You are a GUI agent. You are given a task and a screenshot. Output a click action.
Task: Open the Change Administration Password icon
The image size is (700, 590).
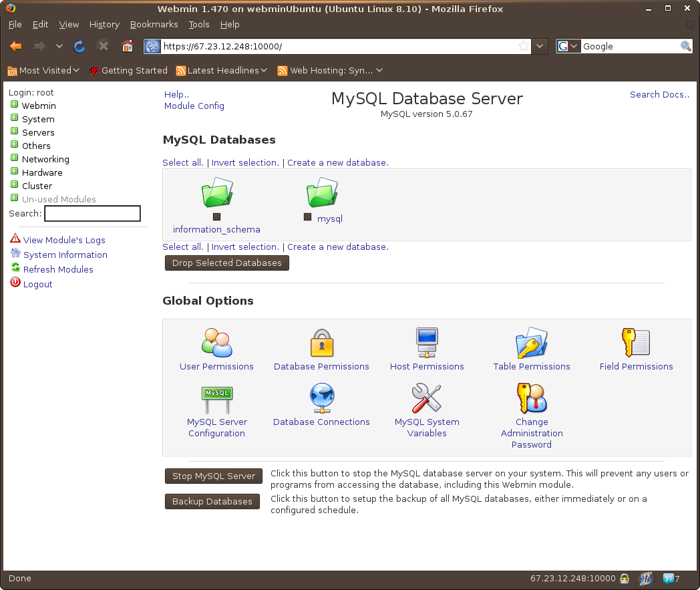[x=532, y=398]
